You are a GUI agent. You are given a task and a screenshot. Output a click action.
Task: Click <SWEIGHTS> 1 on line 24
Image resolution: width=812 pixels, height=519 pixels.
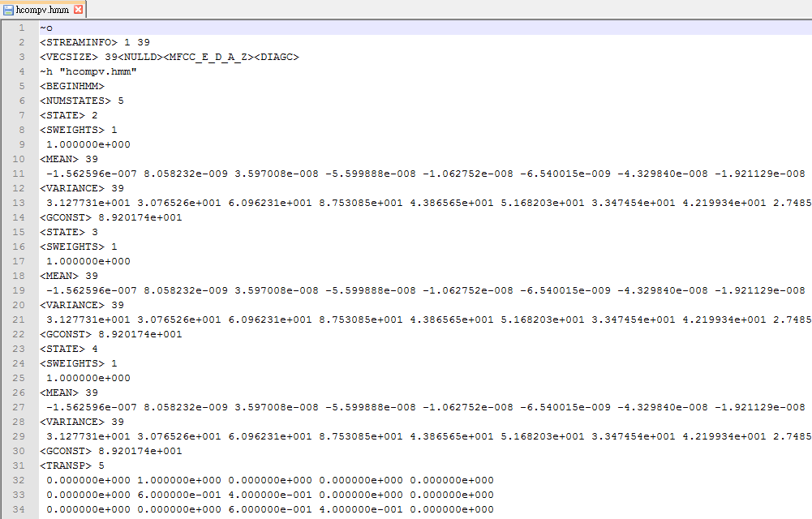tap(79, 363)
